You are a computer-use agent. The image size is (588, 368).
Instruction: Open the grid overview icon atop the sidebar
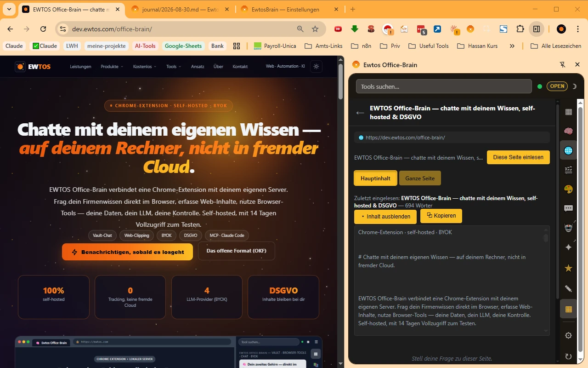pyautogui.click(x=568, y=112)
